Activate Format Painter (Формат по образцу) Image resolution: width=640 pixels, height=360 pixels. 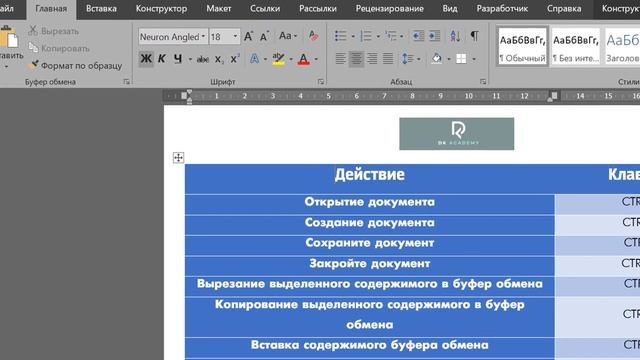[75, 65]
